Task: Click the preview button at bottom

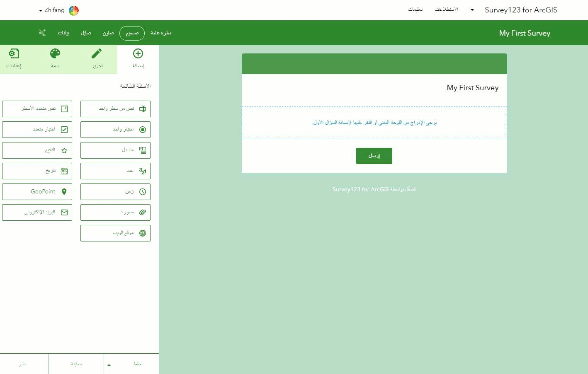Action: [76, 364]
